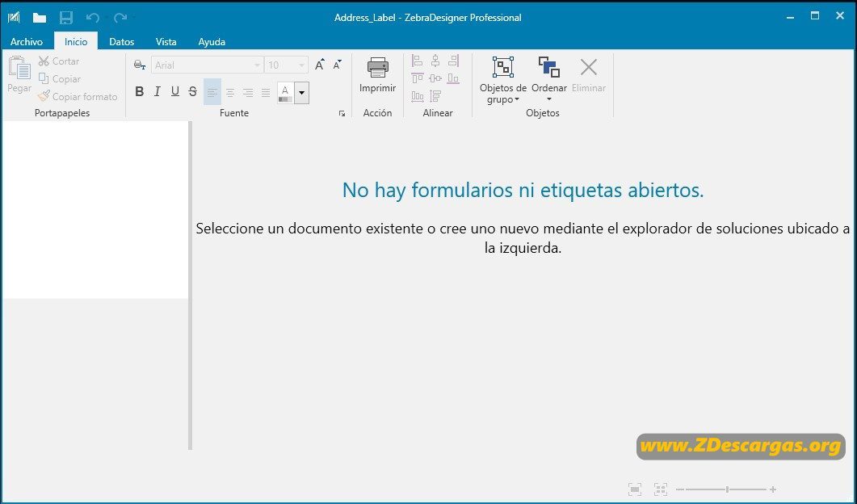Click the Imprimir print button
Image resolution: width=857 pixels, height=504 pixels.
click(x=377, y=75)
